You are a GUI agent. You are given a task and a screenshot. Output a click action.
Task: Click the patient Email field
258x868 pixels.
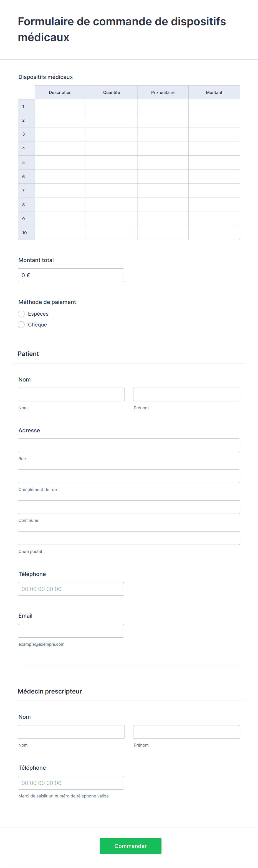point(71,630)
